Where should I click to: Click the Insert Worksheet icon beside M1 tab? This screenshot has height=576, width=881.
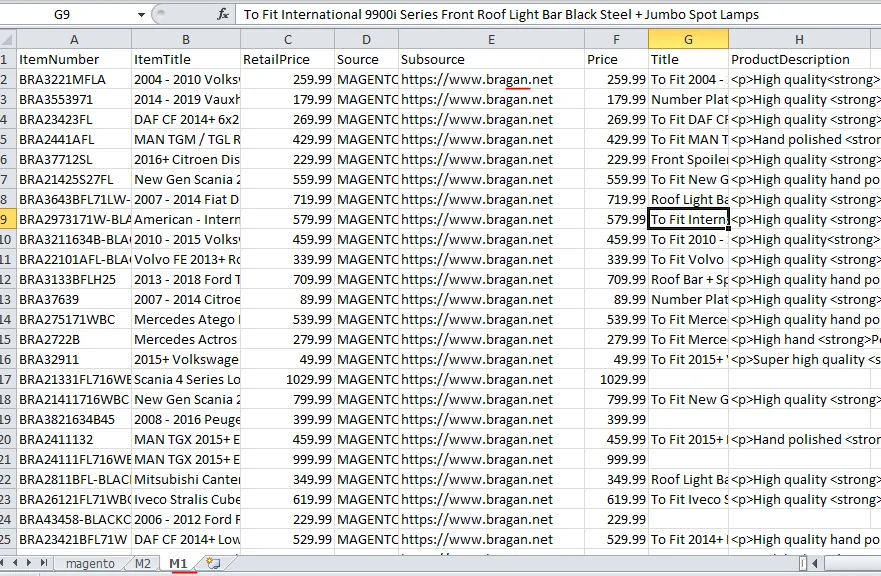[213, 563]
